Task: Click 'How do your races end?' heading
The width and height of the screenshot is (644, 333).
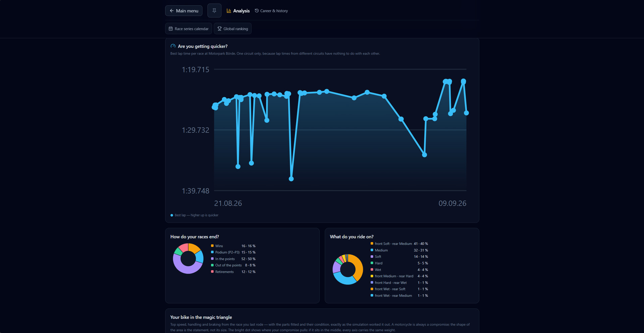Action: point(195,237)
